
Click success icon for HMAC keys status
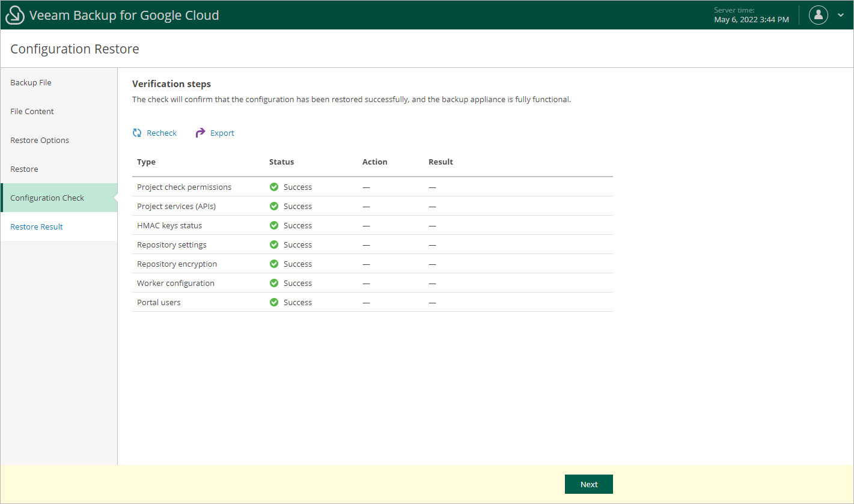click(x=274, y=225)
